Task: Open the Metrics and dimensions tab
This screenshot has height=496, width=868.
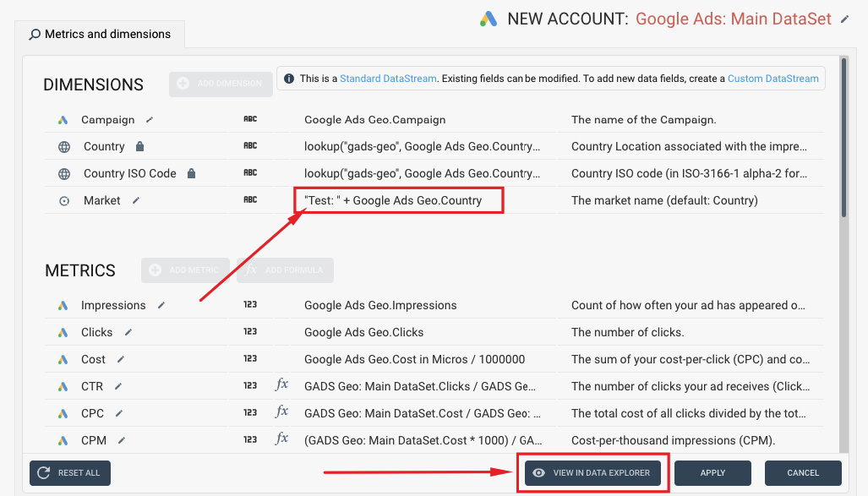Action: pos(101,35)
